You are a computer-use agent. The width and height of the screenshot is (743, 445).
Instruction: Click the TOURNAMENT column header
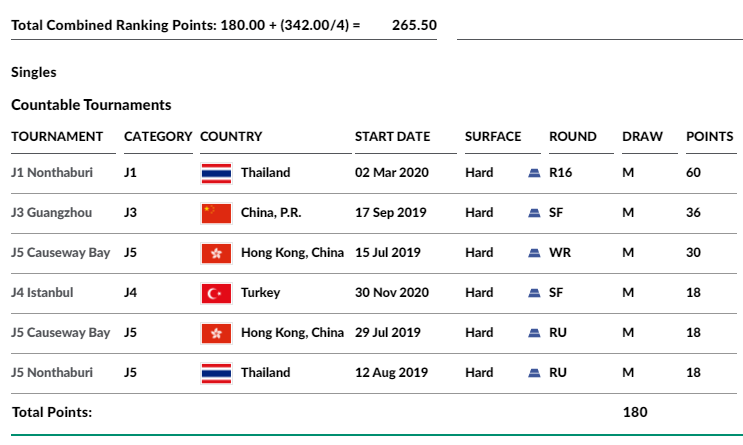click(x=57, y=136)
